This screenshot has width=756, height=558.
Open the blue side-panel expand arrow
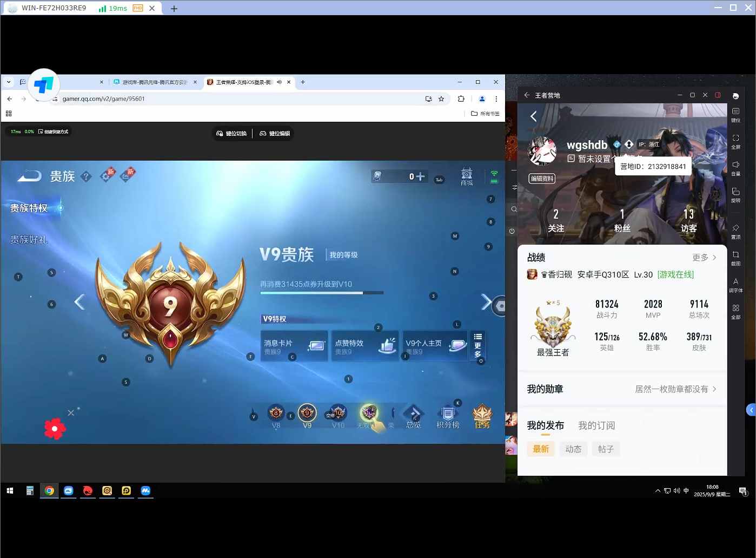(x=751, y=410)
